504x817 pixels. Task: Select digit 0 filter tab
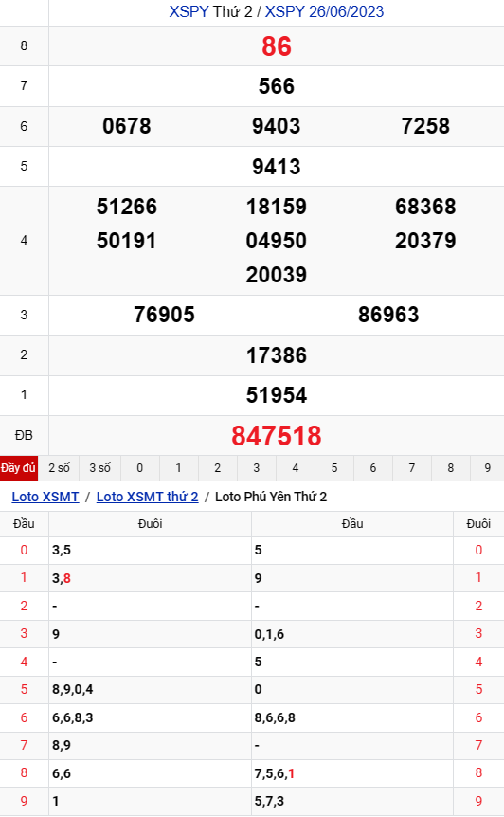coord(139,468)
